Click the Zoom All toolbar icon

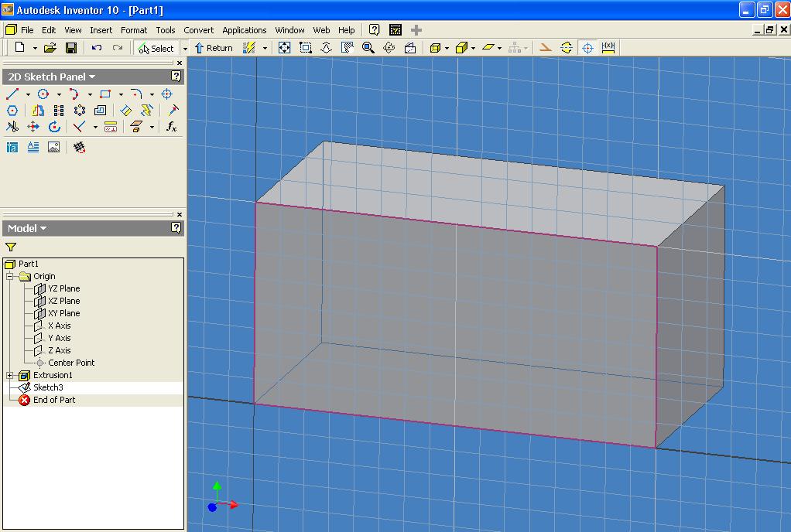point(285,48)
